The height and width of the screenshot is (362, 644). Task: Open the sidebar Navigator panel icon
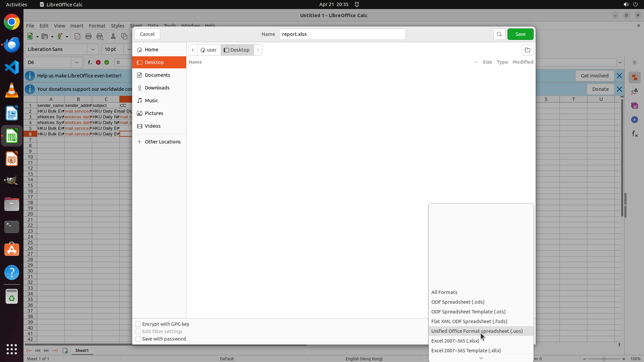634,120
